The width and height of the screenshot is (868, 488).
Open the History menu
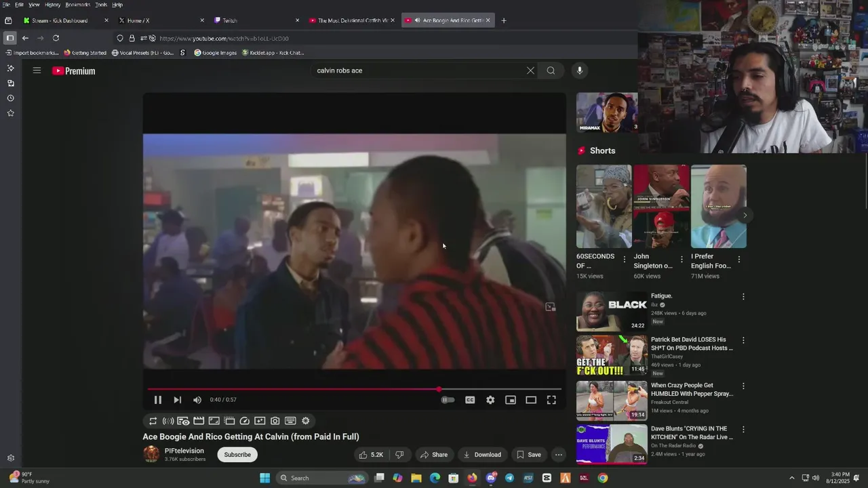click(52, 5)
